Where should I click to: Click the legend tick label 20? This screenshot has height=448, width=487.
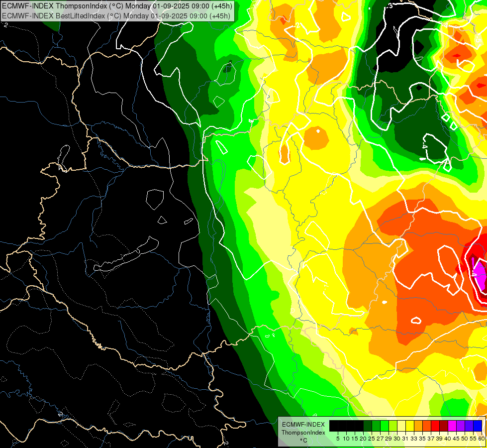tap(363, 439)
